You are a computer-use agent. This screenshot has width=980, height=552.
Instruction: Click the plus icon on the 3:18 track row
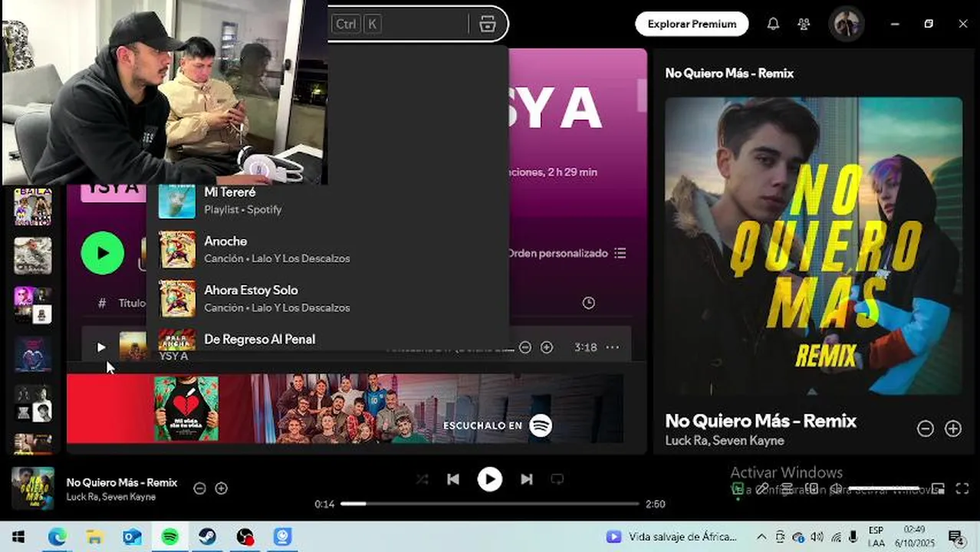tap(547, 347)
